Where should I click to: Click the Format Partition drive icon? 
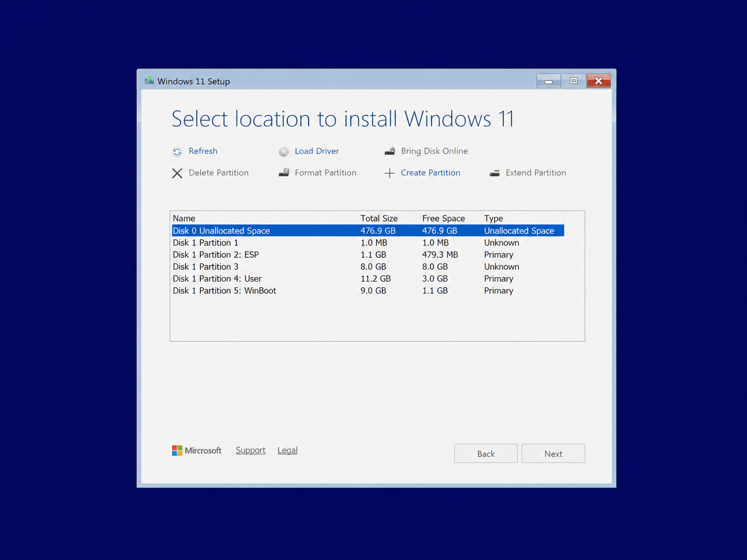[284, 172]
